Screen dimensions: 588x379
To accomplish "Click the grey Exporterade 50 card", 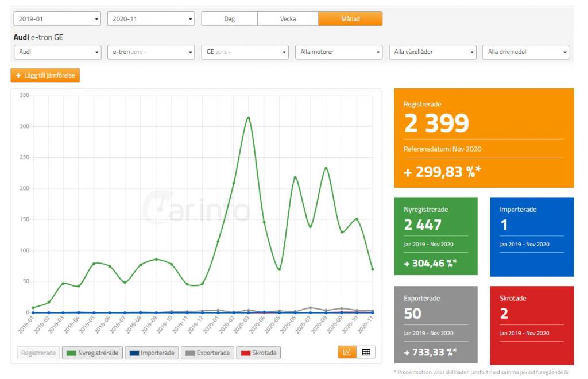I will [436, 324].
